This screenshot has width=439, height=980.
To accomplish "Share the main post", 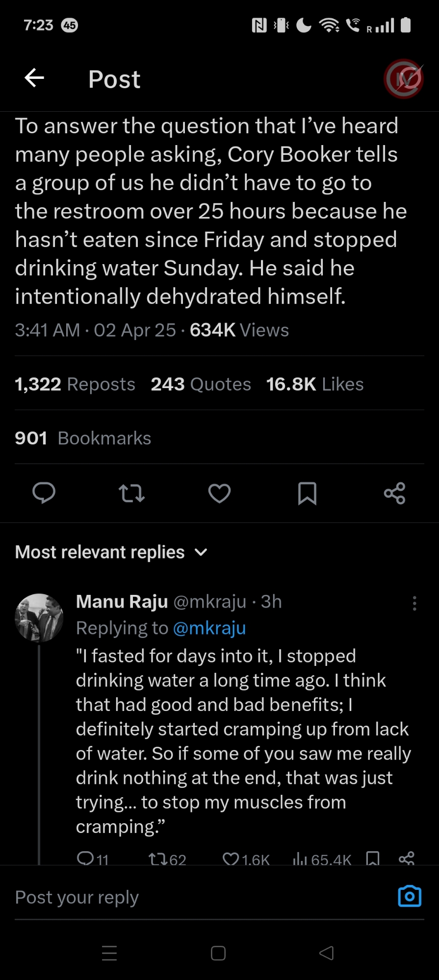I will coord(394,493).
